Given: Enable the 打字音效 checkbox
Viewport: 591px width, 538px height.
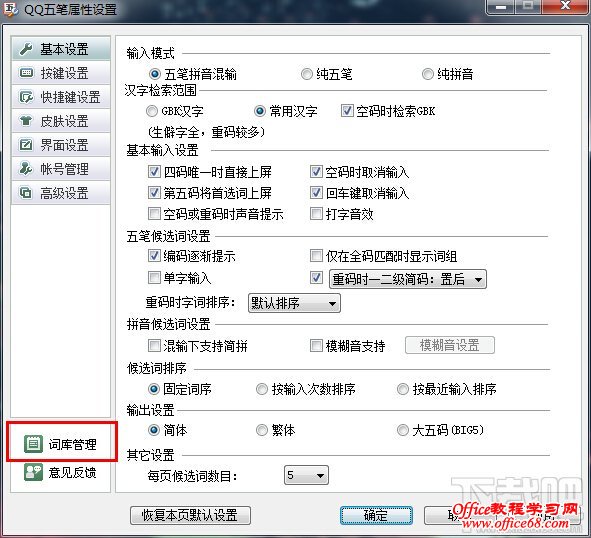Looking at the screenshot, I should tap(316, 213).
